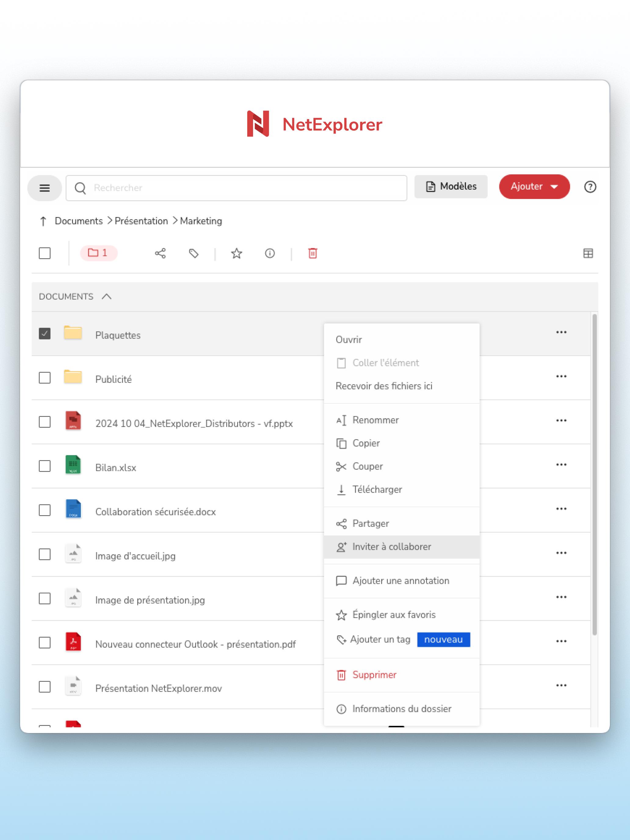This screenshot has height=840, width=630.
Task: Check the Présentation NetExplorer.mov checkbox
Action: tap(45, 687)
